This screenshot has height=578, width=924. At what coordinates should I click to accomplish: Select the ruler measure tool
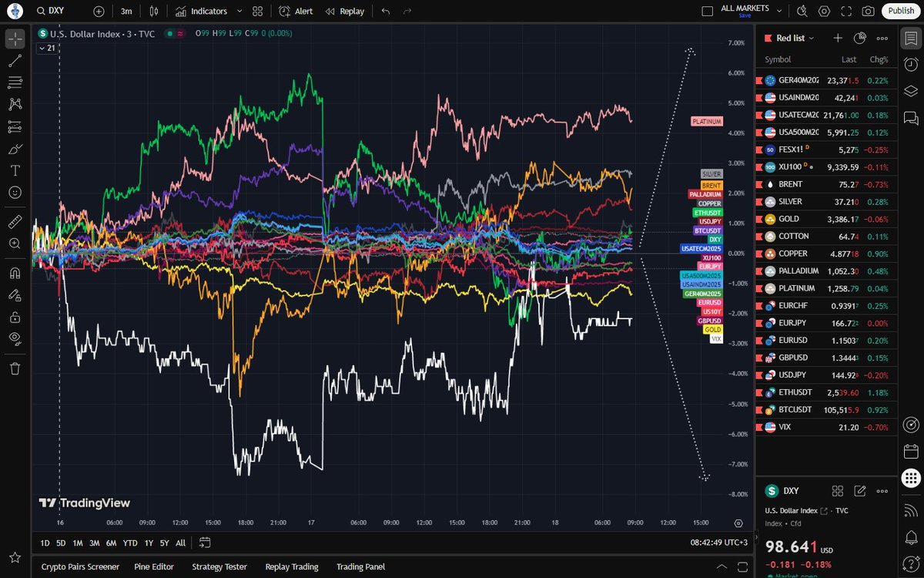[15, 221]
